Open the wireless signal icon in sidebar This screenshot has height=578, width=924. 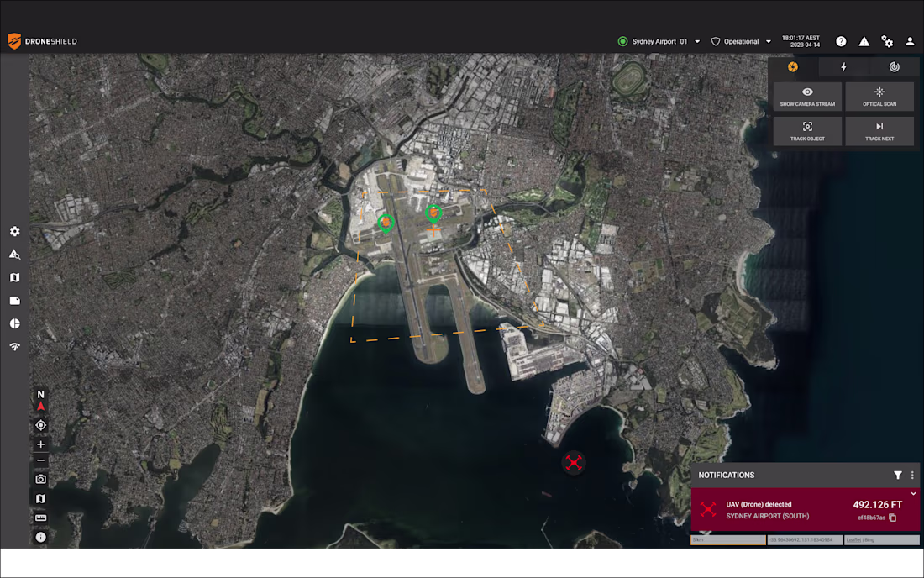tap(15, 346)
